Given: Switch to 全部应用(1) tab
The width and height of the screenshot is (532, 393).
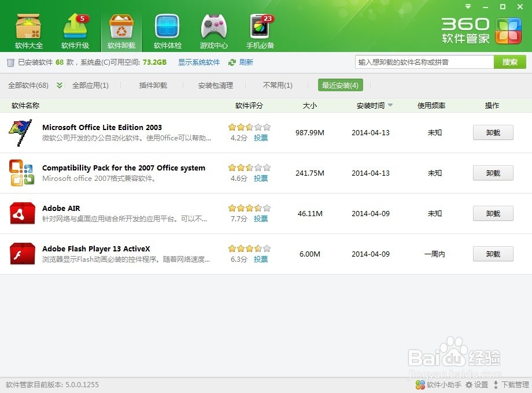Looking at the screenshot, I should pos(91,85).
